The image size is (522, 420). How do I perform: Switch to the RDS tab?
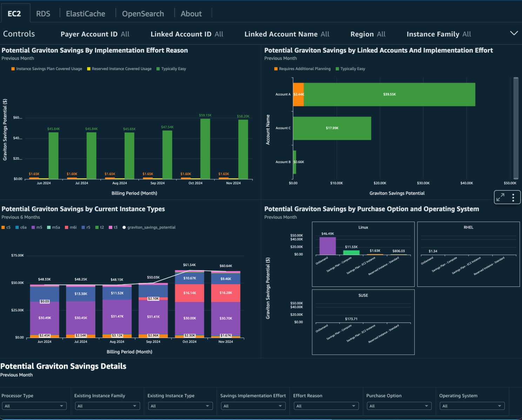[43, 13]
